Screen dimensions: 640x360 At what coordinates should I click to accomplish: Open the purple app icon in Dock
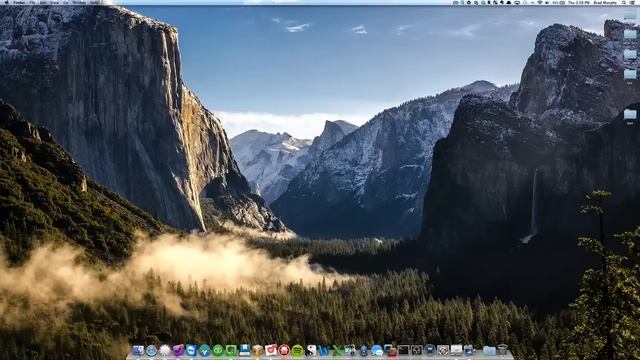[178, 351]
